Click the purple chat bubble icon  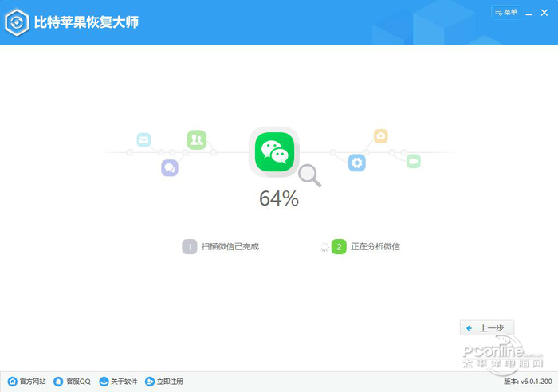click(170, 167)
